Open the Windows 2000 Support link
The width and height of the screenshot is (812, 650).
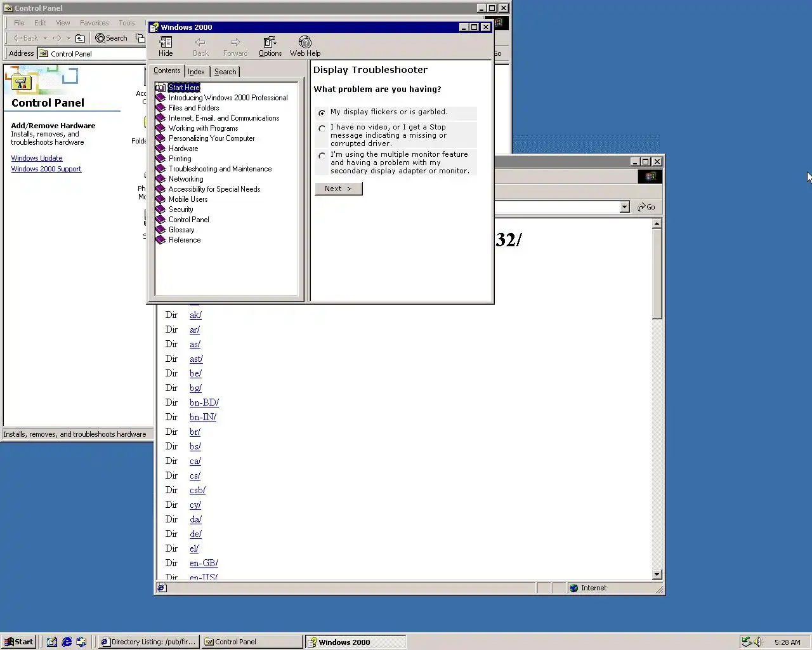point(46,169)
